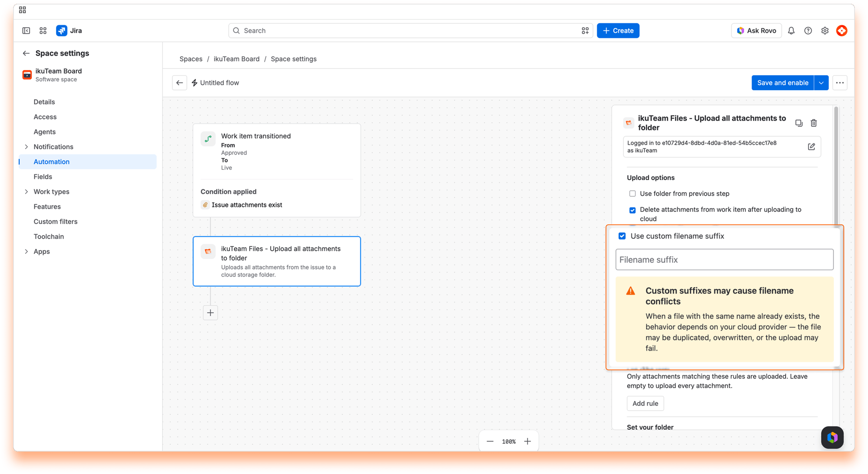868x474 pixels.
Task: Open the help question mark icon
Action: coord(808,30)
